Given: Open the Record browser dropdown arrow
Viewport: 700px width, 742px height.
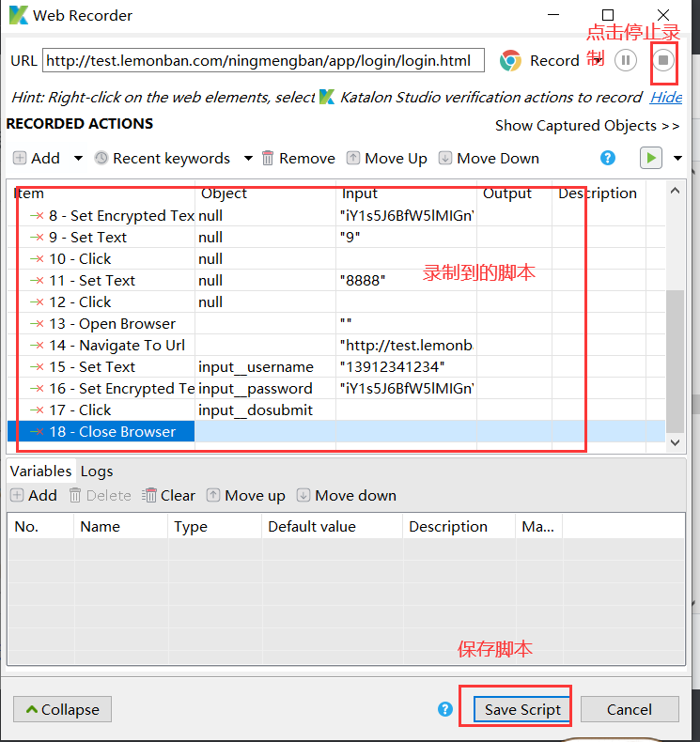Looking at the screenshot, I should (599, 60).
